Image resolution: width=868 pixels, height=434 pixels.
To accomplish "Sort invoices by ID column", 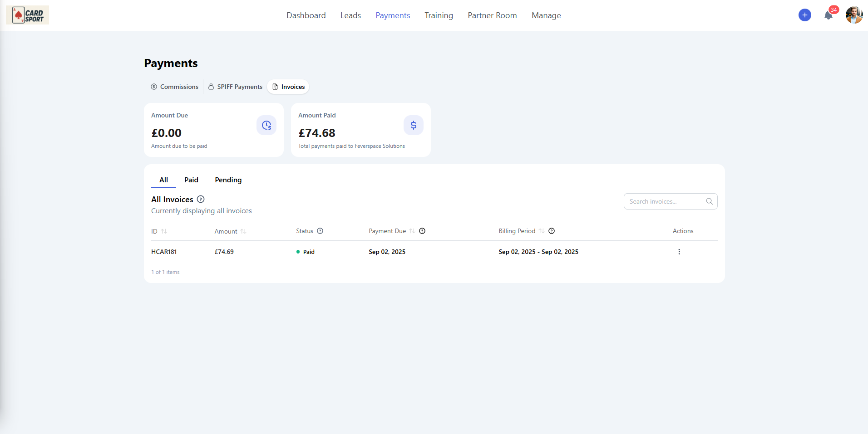I will coord(164,231).
